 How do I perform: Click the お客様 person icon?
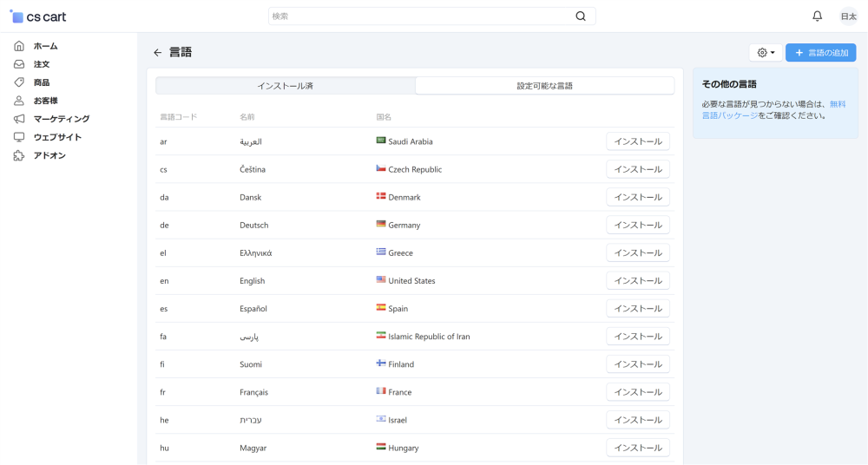coord(19,101)
